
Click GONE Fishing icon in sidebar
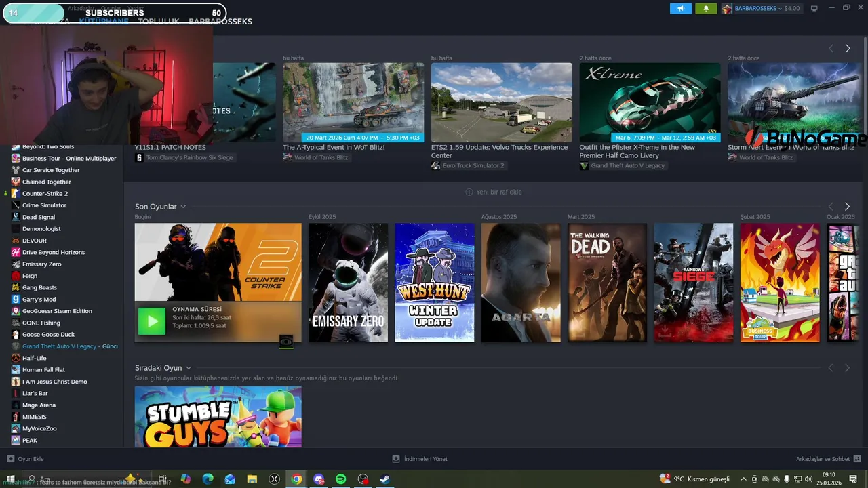coord(16,323)
